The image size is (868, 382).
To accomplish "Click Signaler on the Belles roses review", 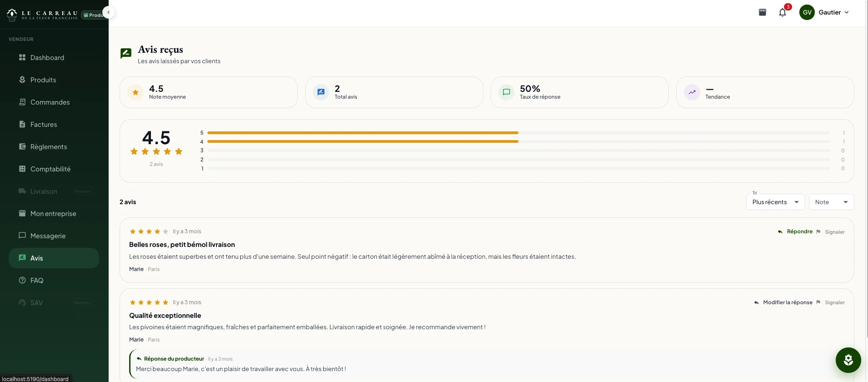I will (x=830, y=232).
